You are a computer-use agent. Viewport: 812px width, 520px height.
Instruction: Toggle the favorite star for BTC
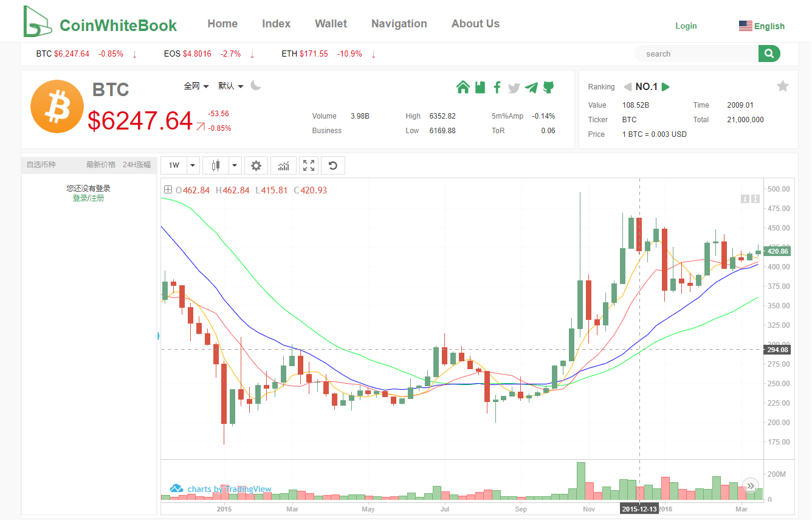[783, 86]
